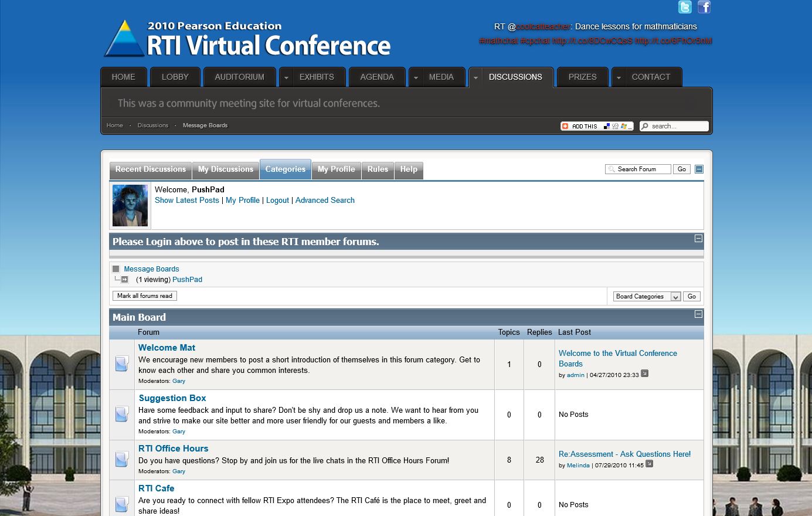Switch to the Recent Discussions tab

pyautogui.click(x=151, y=169)
